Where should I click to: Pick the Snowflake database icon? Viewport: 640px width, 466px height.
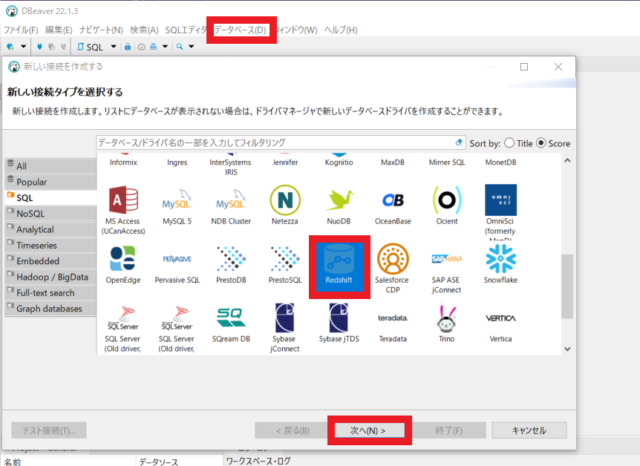(x=501, y=259)
